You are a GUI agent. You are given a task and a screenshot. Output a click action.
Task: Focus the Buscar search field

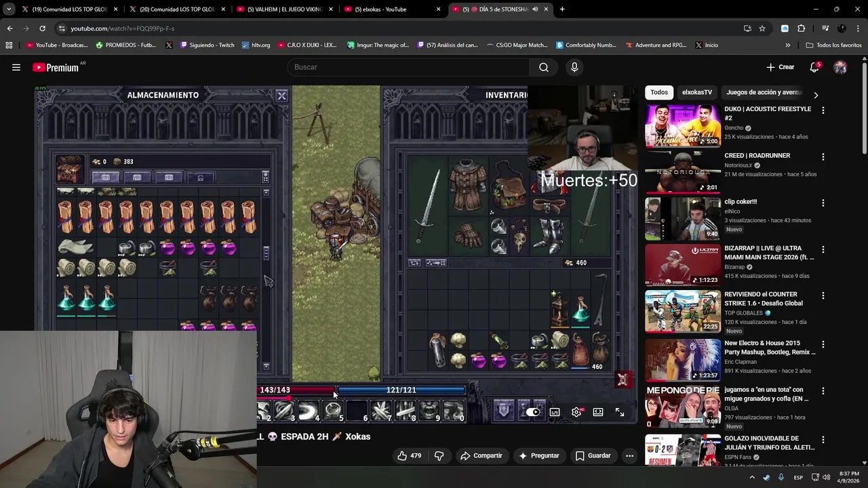coord(409,67)
